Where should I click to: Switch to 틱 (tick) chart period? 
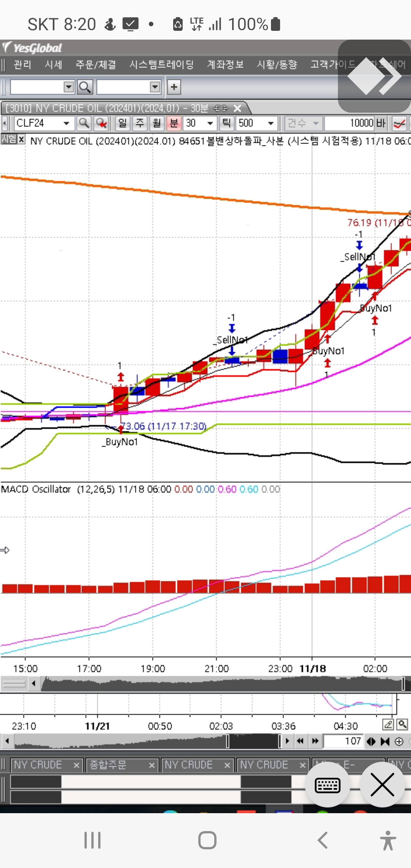point(226,123)
